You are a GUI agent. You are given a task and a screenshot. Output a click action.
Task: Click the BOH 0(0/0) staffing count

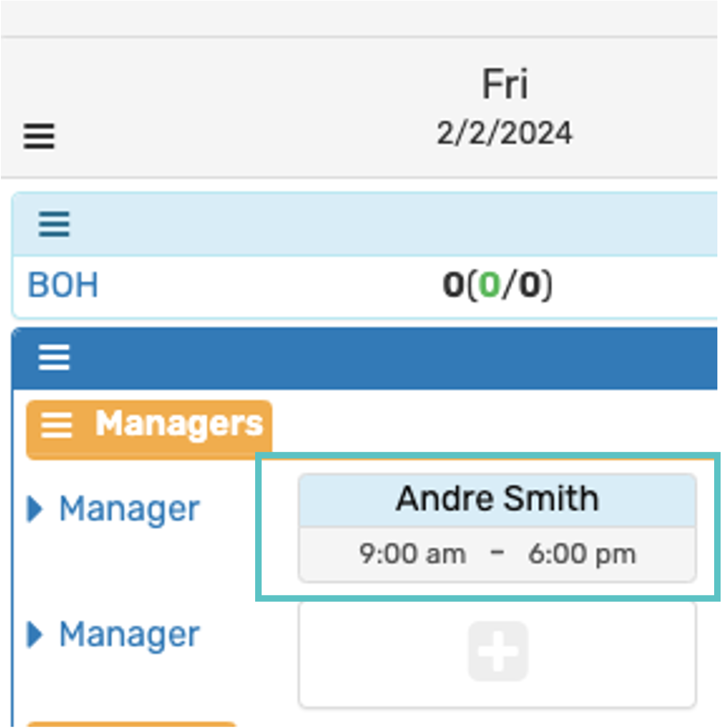coord(497,285)
